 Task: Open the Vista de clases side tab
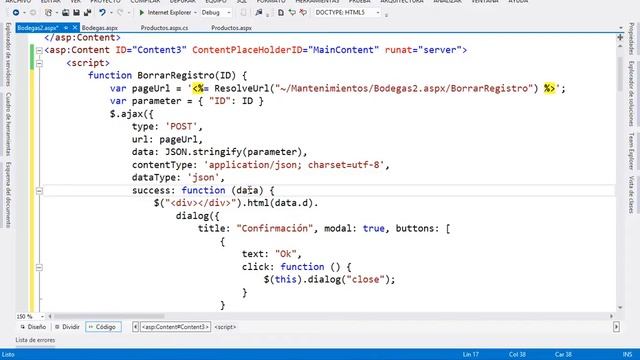pyautogui.click(x=631, y=195)
